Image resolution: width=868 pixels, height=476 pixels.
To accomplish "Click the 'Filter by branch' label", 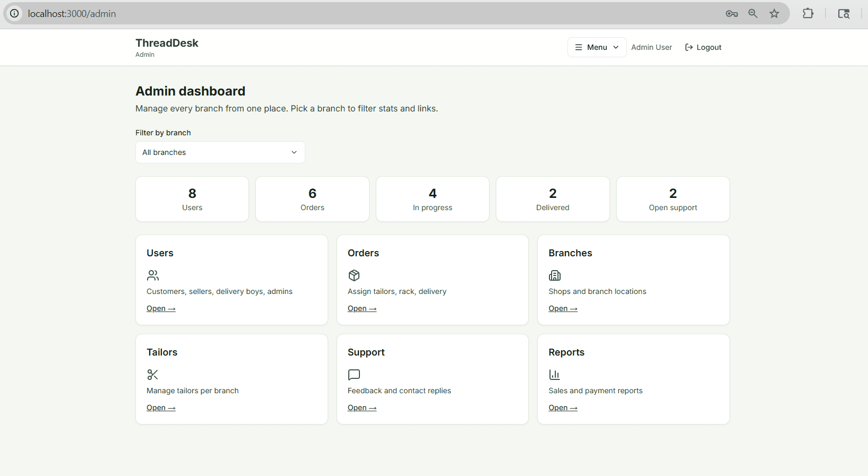I will tap(163, 133).
